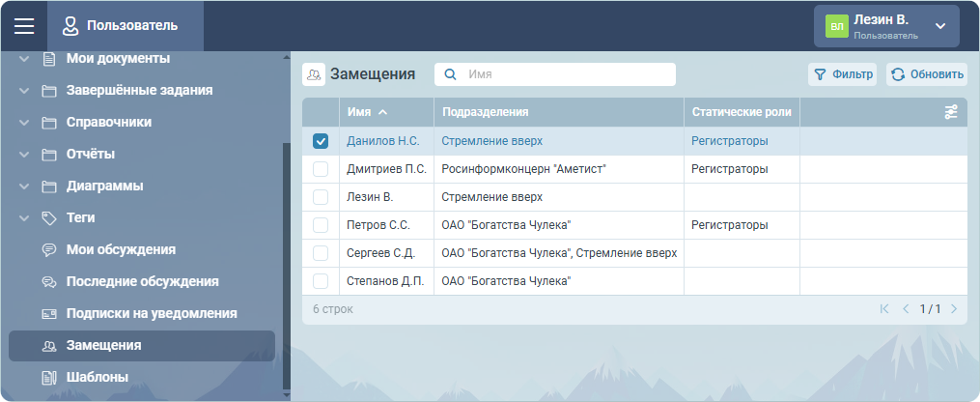980x402 pixels.
Task: Click the Фильтр button
Action: (842, 74)
